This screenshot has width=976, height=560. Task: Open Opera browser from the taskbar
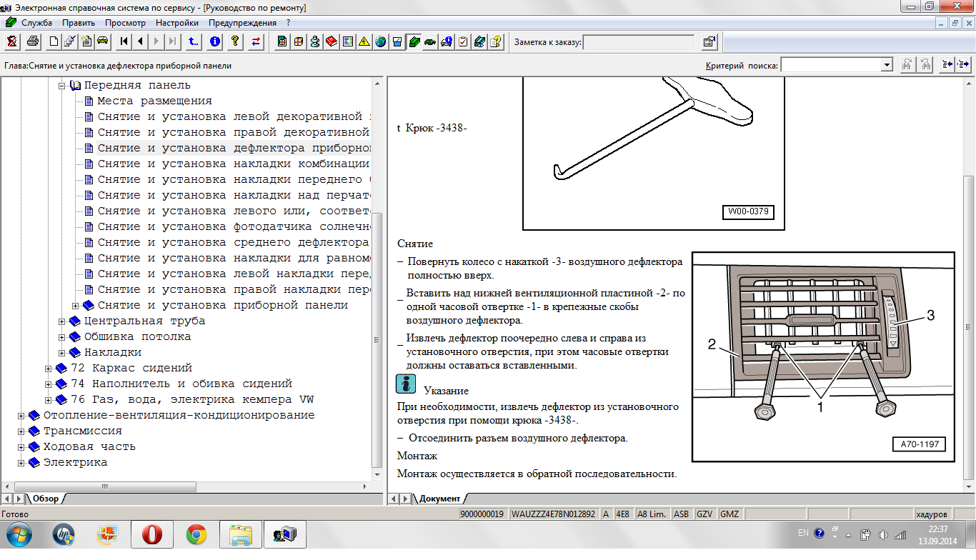[151, 534]
